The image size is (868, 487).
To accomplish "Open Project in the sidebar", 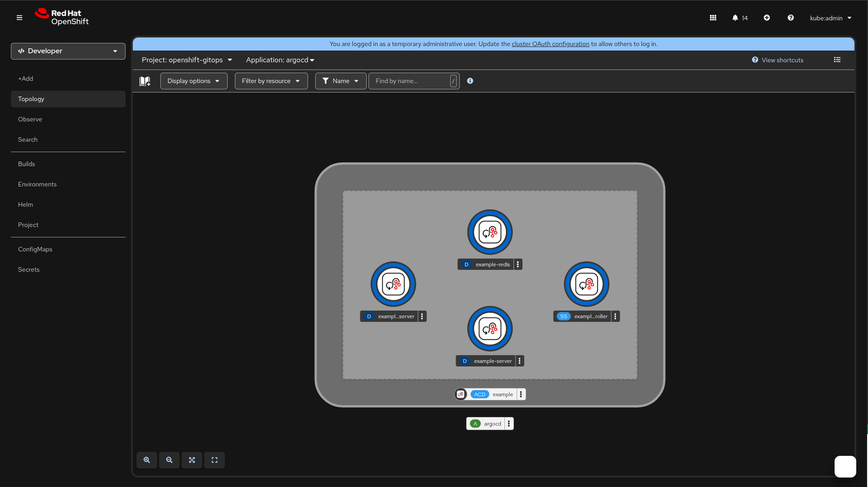I will pos(68,225).
